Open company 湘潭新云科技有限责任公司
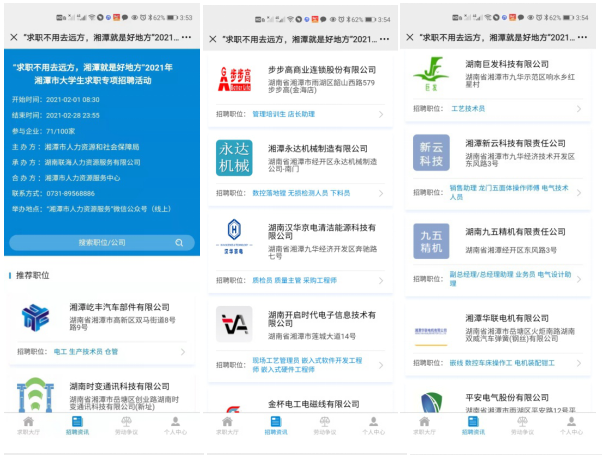The width and height of the screenshot is (602, 455). pyautogui.click(x=516, y=144)
